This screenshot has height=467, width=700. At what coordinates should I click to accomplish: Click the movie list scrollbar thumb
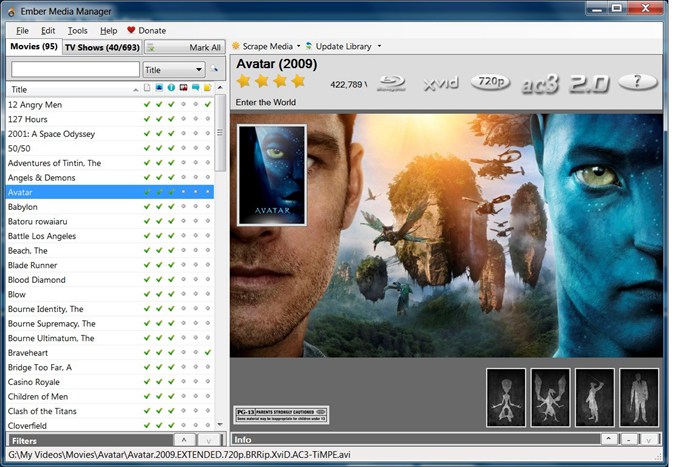220,133
